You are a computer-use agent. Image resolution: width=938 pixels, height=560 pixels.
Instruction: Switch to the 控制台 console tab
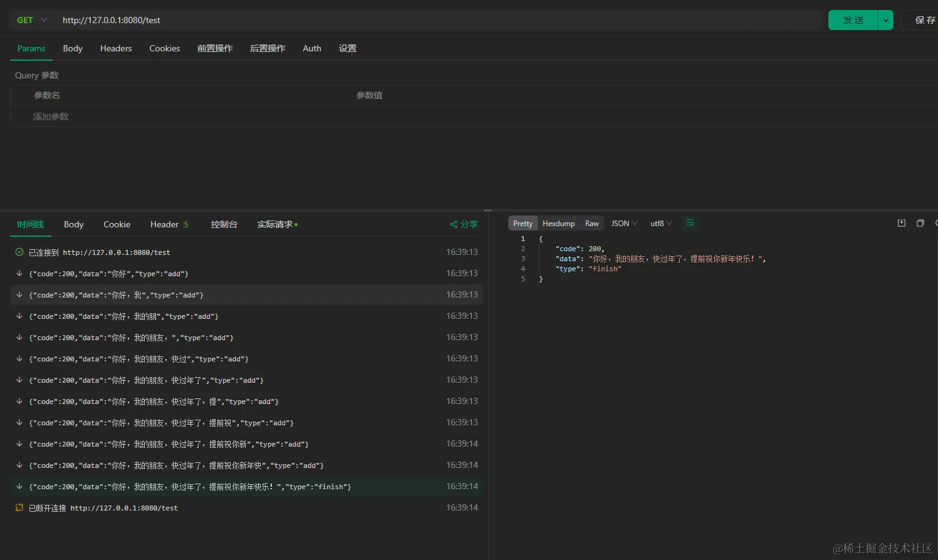224,224
